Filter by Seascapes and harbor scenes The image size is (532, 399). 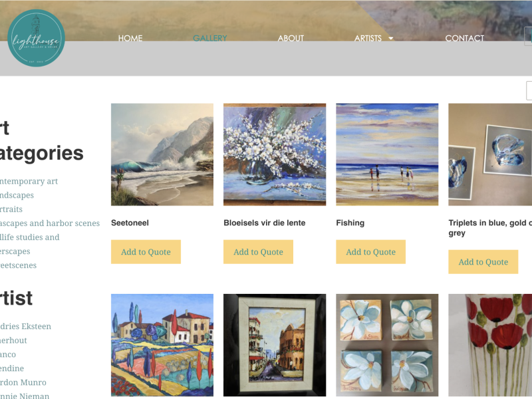[x=49, y=223]
